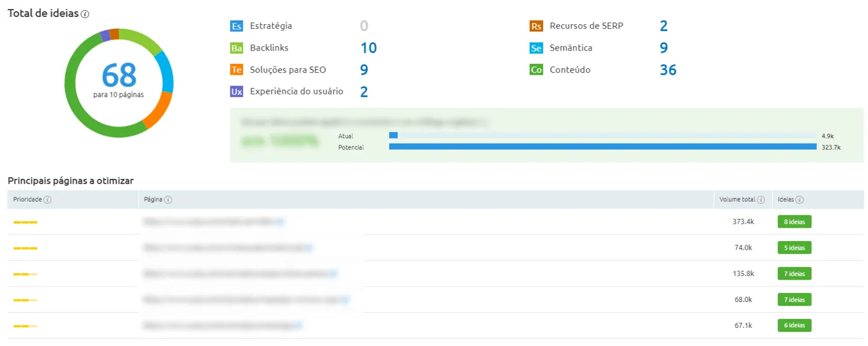Click the Potencial traffic bar
Image resolution: width=868 pixels, height=346 pixels.
[603, 146]
